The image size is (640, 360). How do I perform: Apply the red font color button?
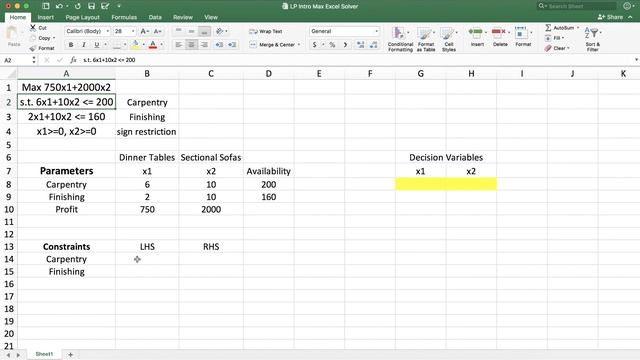click(153, 44)
